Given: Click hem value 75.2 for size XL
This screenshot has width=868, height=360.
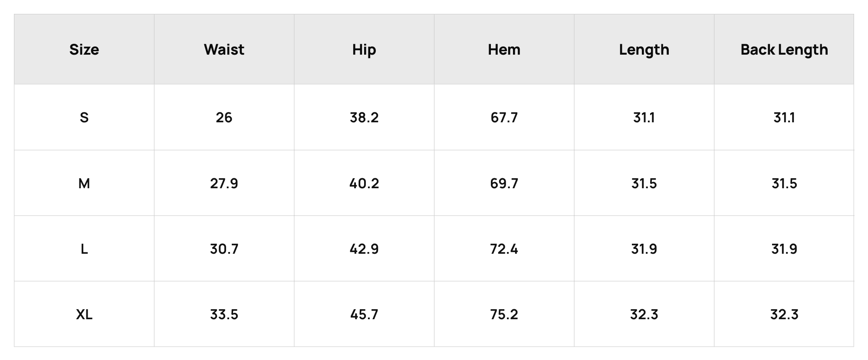Looking at the screenshot, I should (x=504, y=314).
